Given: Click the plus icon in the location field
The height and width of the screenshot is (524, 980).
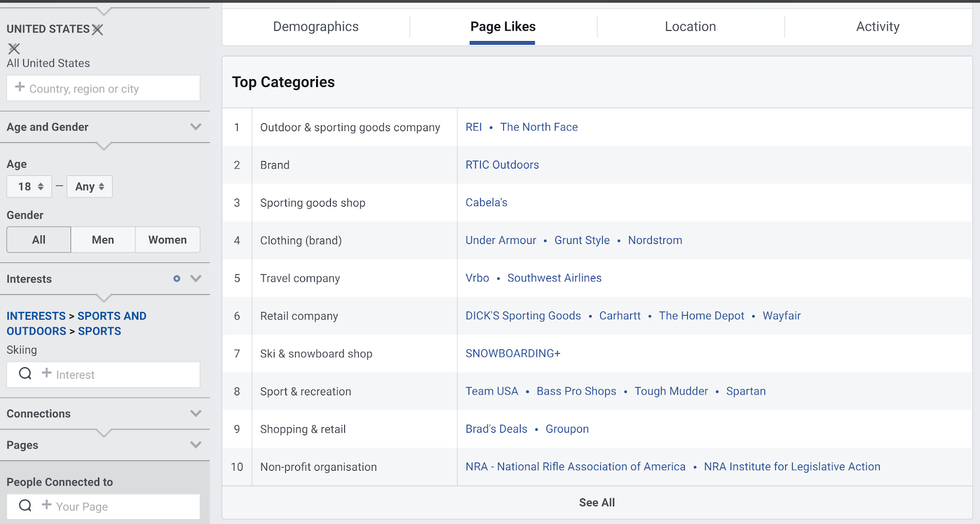Looking at the screenshot, I should 20,88.
